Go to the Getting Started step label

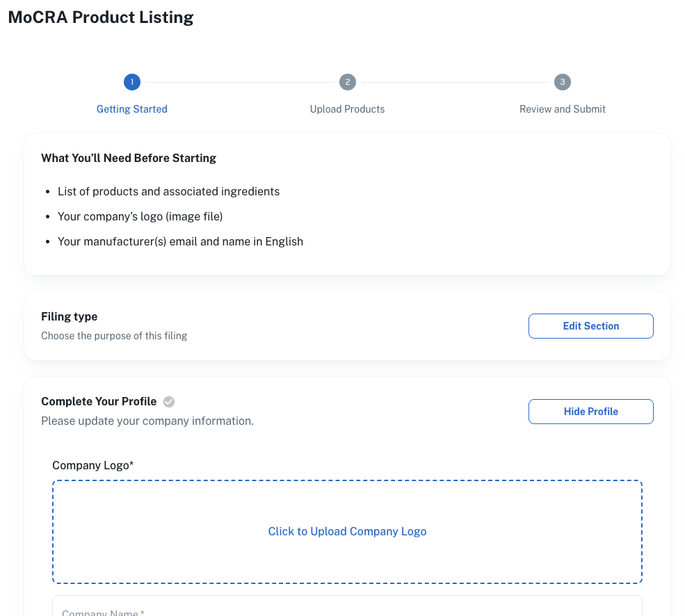point(131,109)
